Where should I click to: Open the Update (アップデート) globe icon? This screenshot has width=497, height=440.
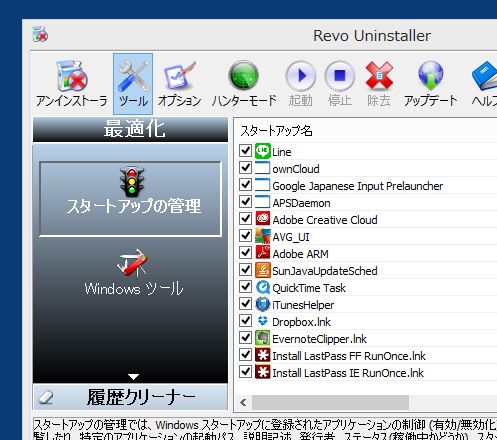[x=431, y=76]
